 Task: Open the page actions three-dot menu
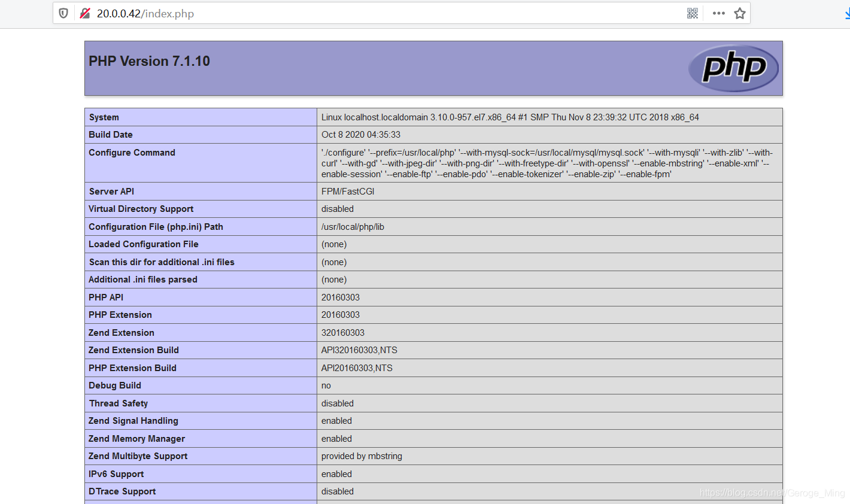(719, 13)
